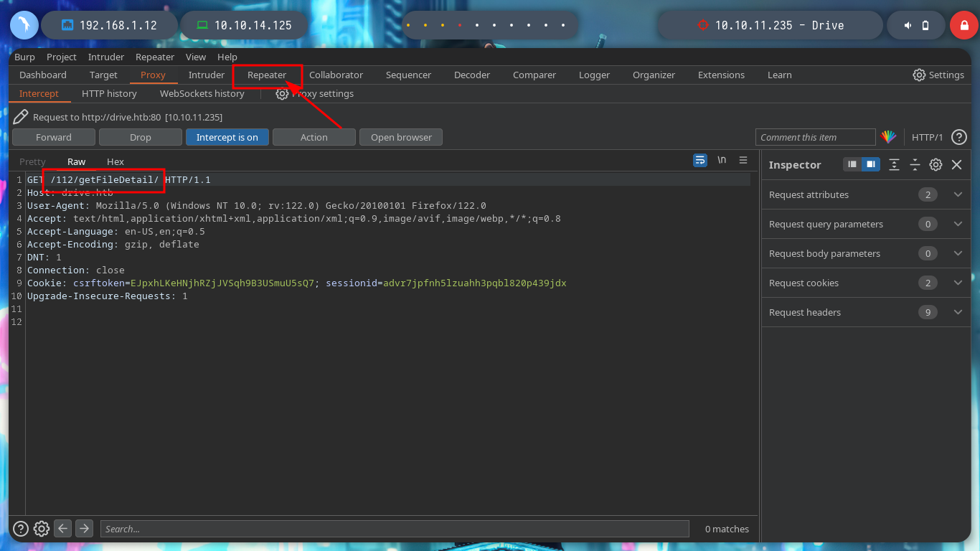Open the HTTP history sub-tab

point(109,94)
